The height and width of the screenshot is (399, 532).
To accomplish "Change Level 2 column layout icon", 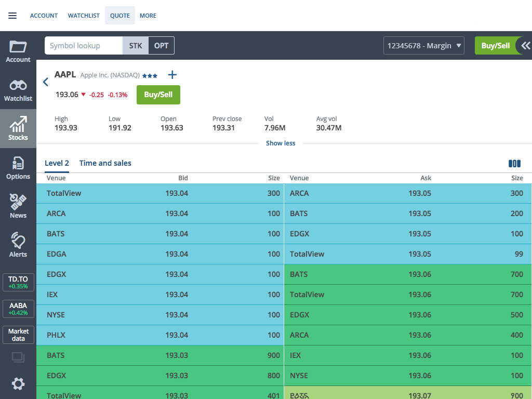I will point(514,164).
